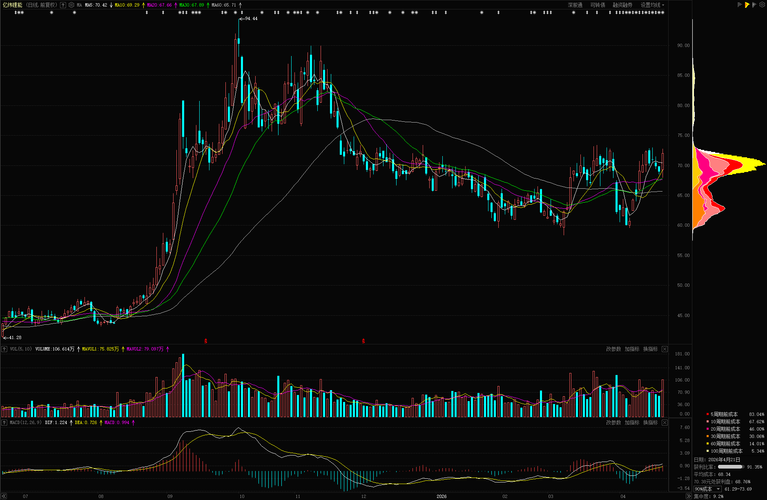This screenshot has height=500, width=767.
Task: Click the 集中度 concentration row
Action: pos(708,496)
